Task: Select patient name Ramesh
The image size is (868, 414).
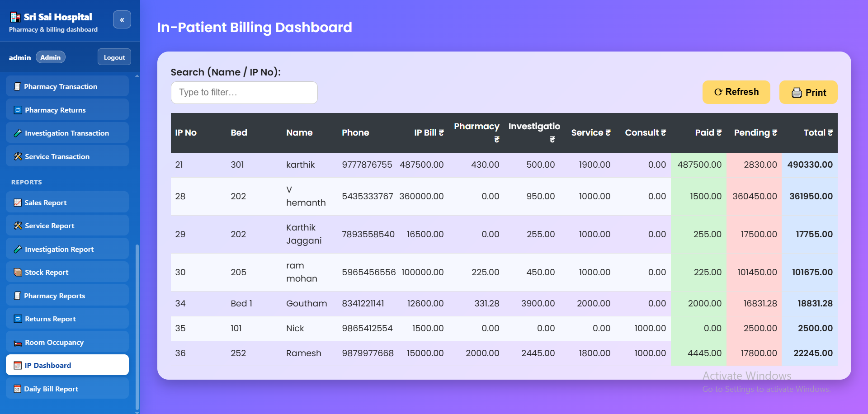Action: point(304,353)
